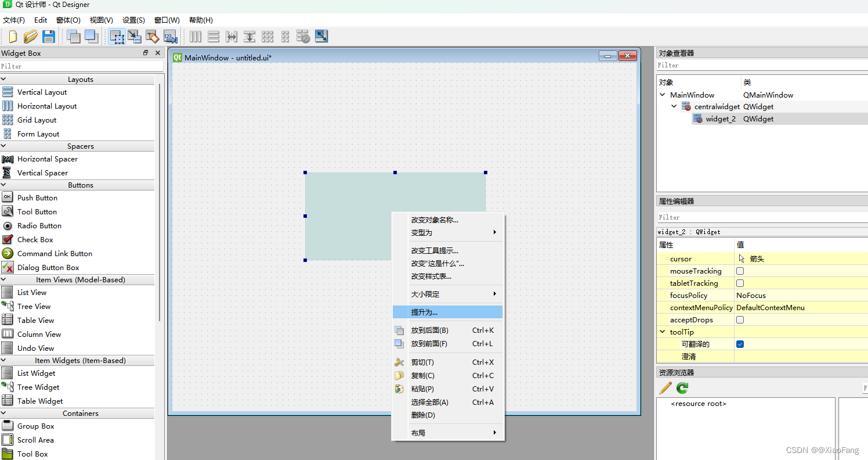868x460 pixels.
Task: Select the Edit Widgets mode tool
Action: [x=117, y=36]
